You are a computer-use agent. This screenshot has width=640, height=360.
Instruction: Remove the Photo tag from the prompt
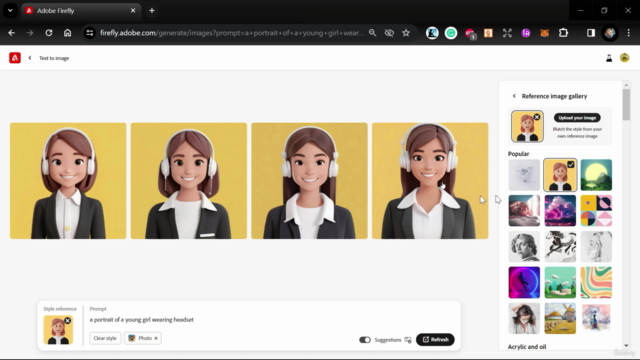tap(156, 338)
